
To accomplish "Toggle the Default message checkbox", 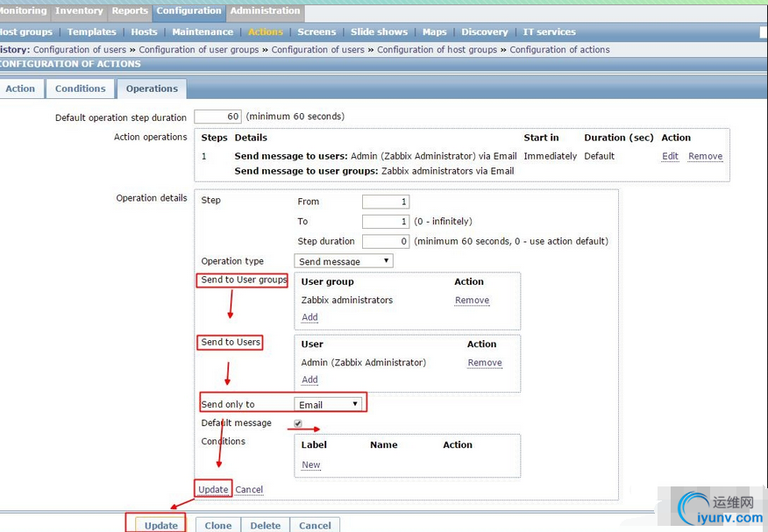I will pos(298,423).
